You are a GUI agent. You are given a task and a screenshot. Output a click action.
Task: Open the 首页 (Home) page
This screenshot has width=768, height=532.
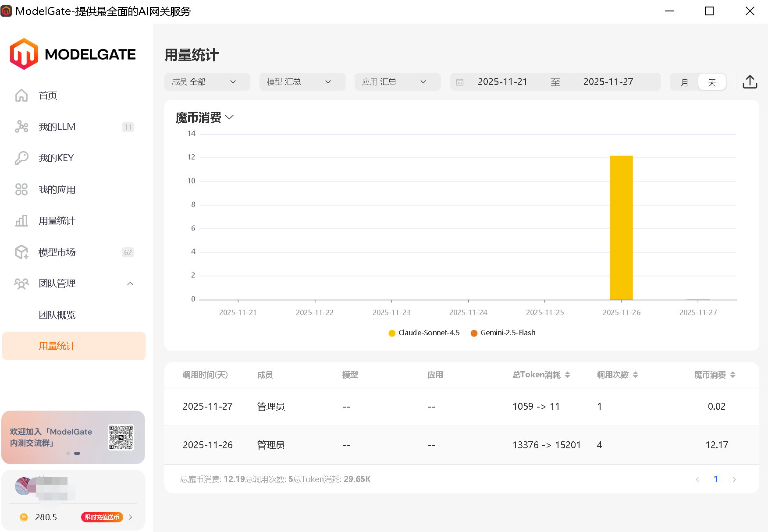48,96
